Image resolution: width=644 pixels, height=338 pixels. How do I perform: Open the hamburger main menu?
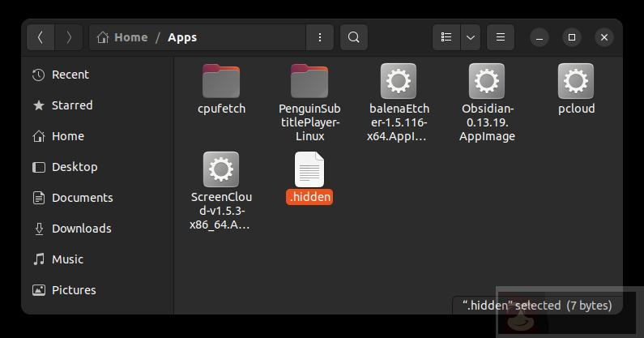pos(501,37)
